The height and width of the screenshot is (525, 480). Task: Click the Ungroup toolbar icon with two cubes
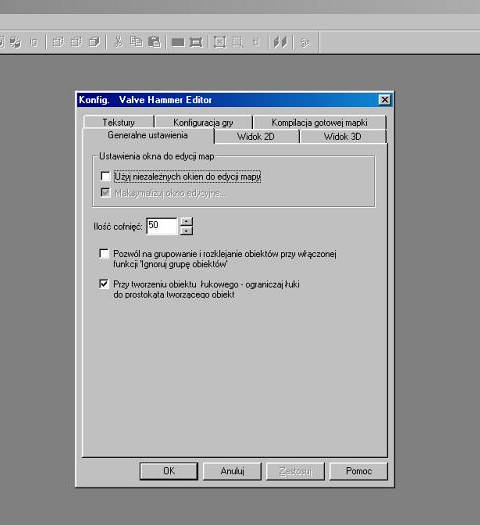click(15, 43)
